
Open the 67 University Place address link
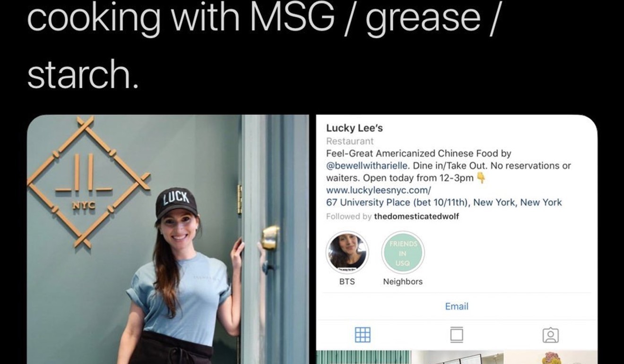tap(444, 202)
